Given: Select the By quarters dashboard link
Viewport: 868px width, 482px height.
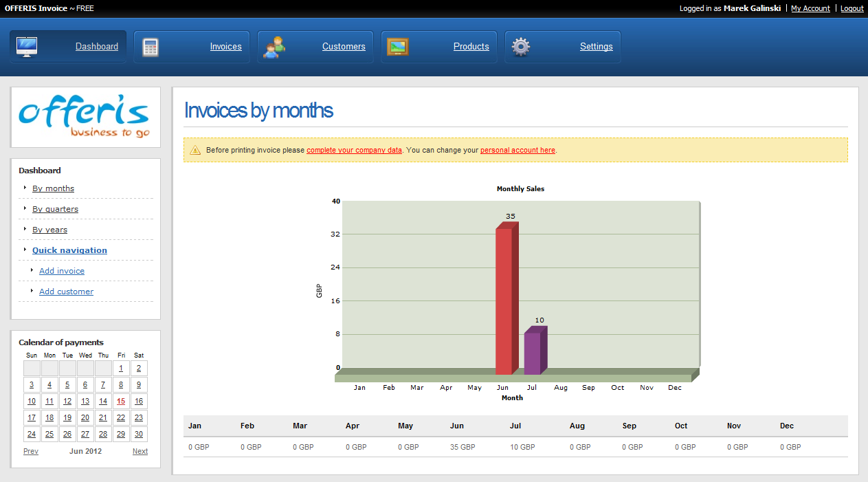Looking at the screenshot, I should tap(55, 209).
